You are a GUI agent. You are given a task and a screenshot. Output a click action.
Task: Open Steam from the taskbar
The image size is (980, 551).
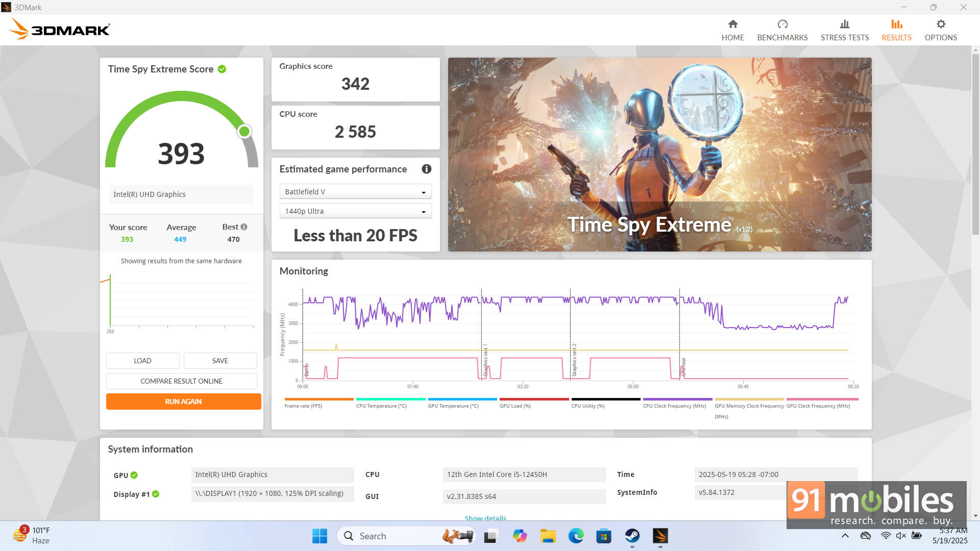pyautogui.click(x=632, y=536)
